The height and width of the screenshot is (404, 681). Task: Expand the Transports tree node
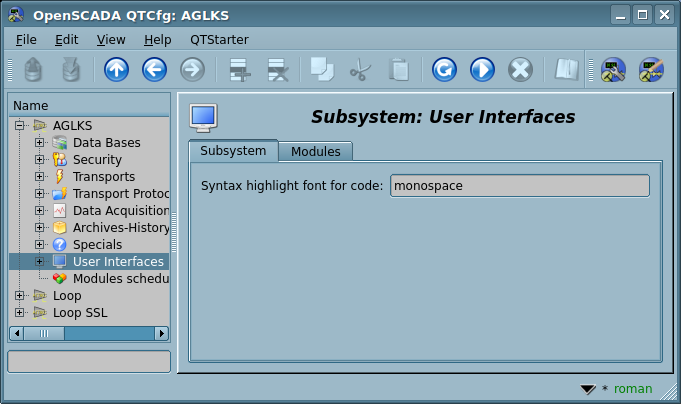pyautogui.click(x=40, y=177)
